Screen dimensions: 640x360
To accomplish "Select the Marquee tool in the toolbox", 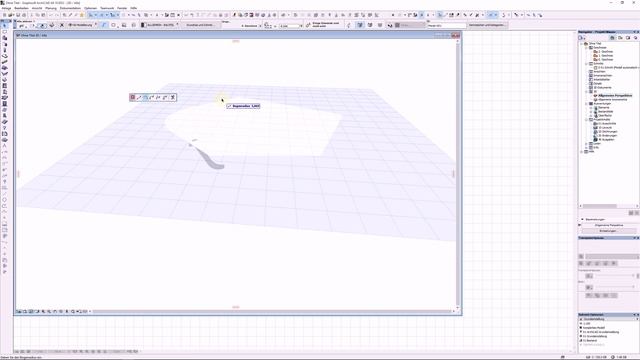I will 4,32.
